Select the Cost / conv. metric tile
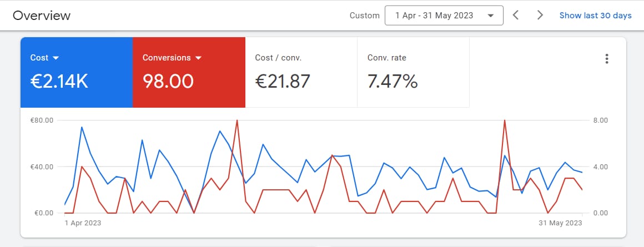 (301, 72)
